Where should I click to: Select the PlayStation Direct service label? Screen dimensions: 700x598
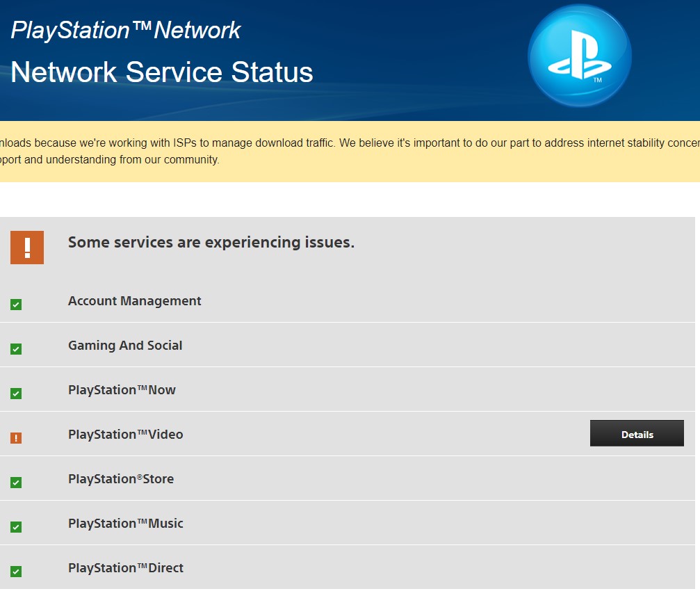pos(125,568)
